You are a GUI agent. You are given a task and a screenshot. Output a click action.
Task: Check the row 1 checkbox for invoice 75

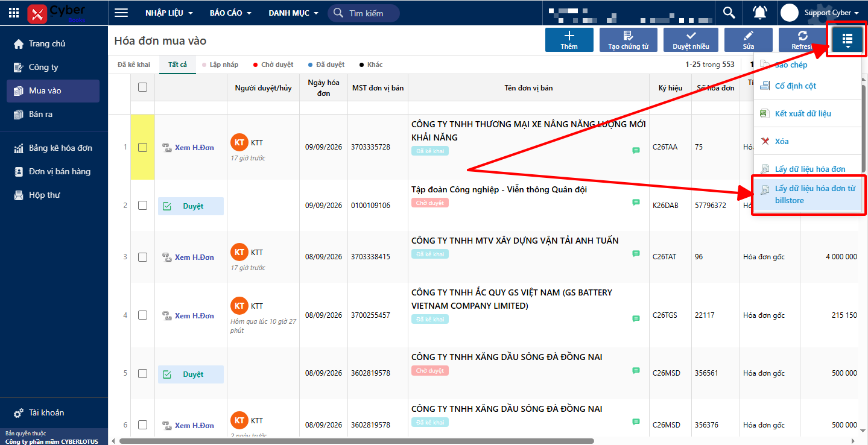click(142, 147)
